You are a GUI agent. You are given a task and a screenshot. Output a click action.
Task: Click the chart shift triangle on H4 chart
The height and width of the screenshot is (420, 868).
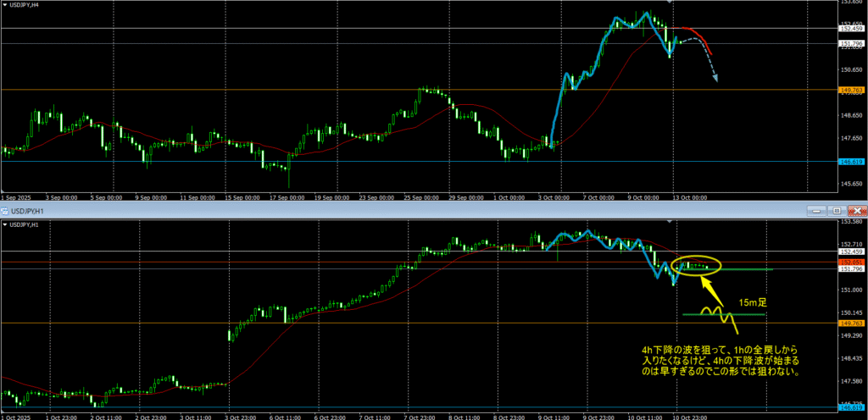(x=670, y=3)
